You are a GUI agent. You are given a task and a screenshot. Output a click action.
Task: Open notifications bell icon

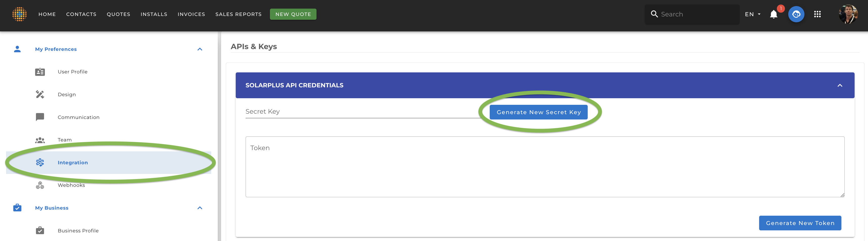click(x=773, y=14)
